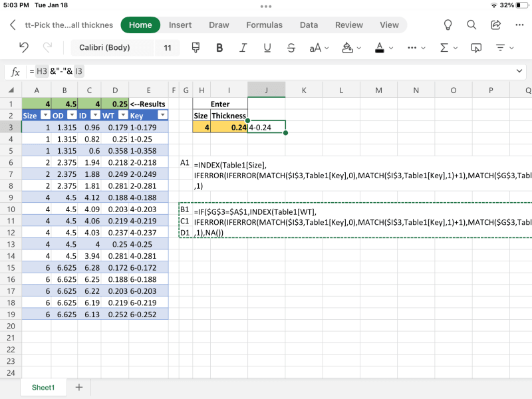Open the Key column filter dropdown
The width and height of the screenshot is (532, 399).
tap(163, 115)
